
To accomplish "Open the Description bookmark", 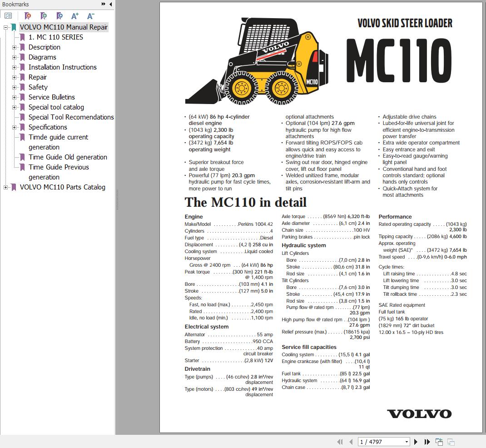I will point(45,47).
